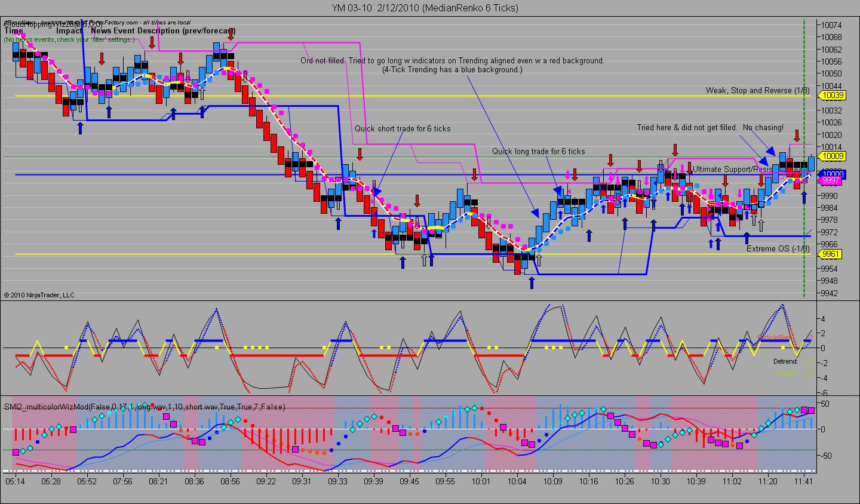Image resolution: width=860 pixels, height=504 pixels.
Task: Select the yellow 10039 price marker
Action: point(833,96)
